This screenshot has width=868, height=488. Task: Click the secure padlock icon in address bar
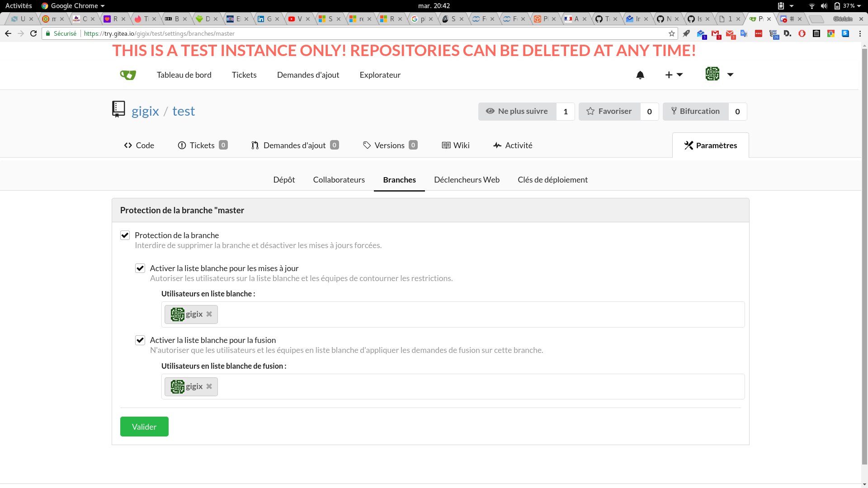(48, 33)
